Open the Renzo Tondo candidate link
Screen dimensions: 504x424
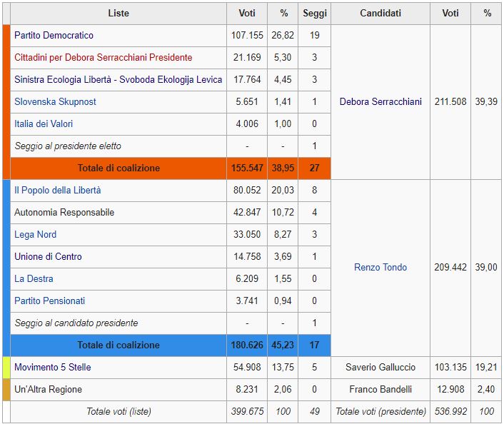pyautogui.click(x=380, y=267)
